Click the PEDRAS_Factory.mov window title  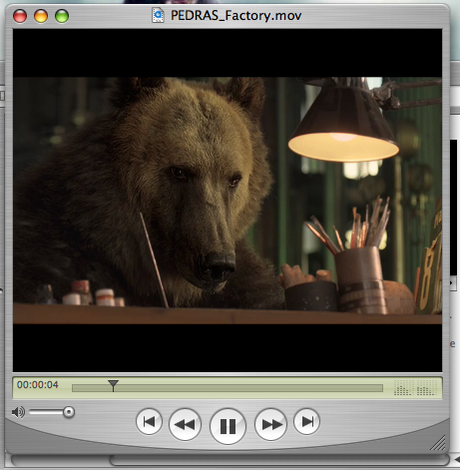tap(236, 16)
